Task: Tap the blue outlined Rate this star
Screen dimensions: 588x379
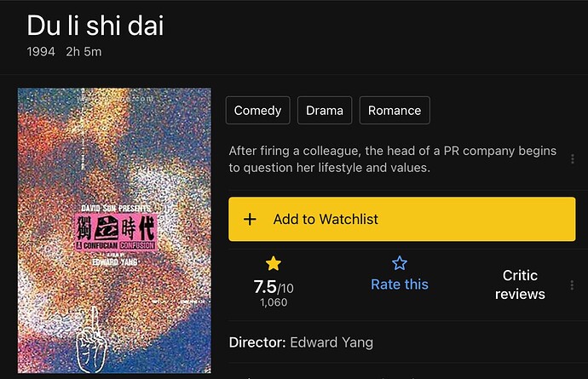Action: [x=400, y=263]
